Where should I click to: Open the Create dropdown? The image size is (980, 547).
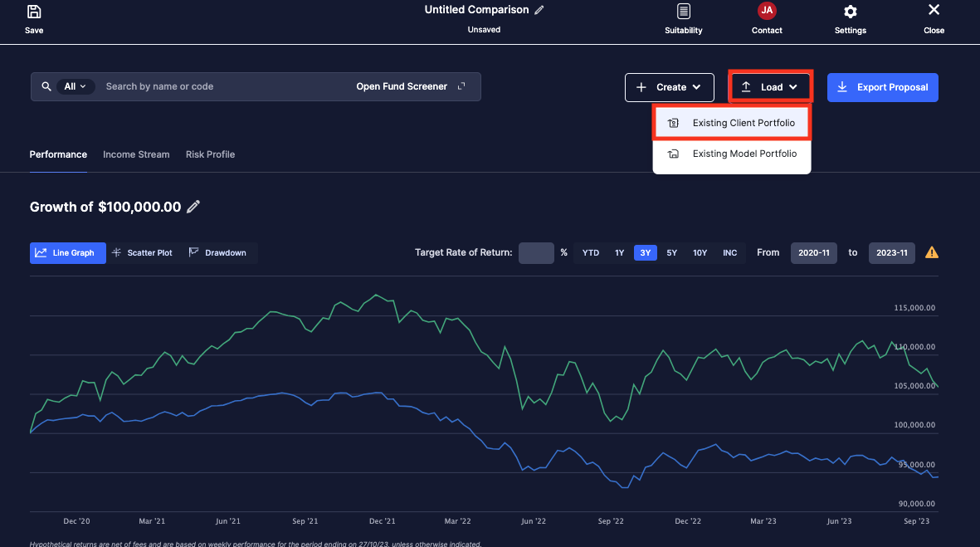pyautogui.click(x=670, y=87)
